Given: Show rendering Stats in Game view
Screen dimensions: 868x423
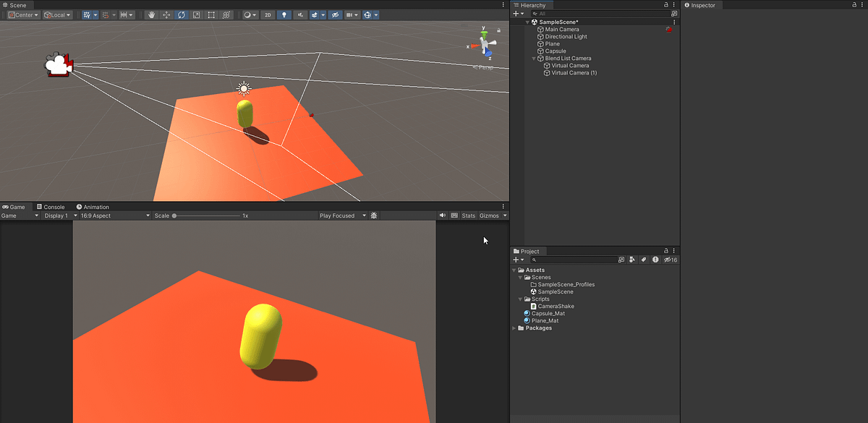Looking at the screenshot, I should (x=468, y=215).
